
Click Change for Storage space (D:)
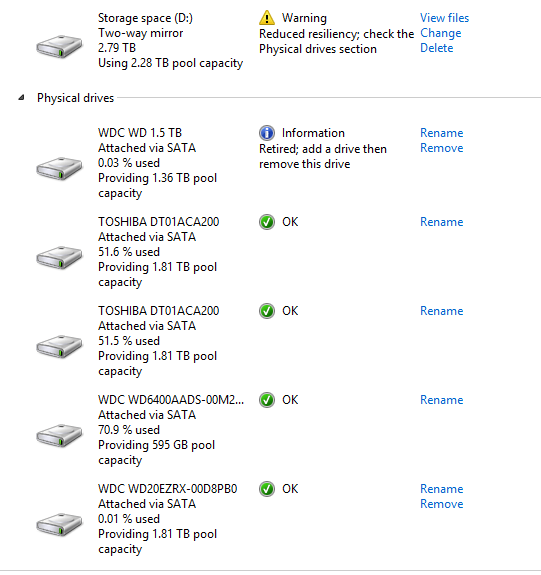[441, 33]
